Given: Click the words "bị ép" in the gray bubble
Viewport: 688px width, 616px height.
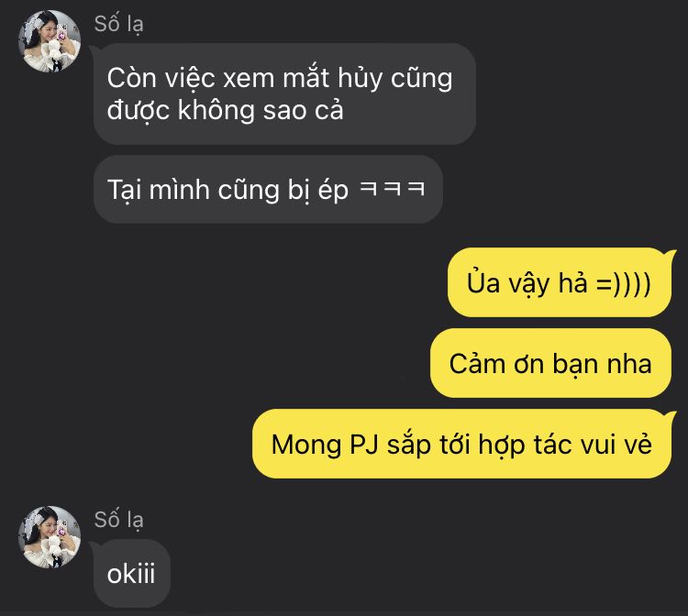Looking at the screenshot, I should pos(318,192).
